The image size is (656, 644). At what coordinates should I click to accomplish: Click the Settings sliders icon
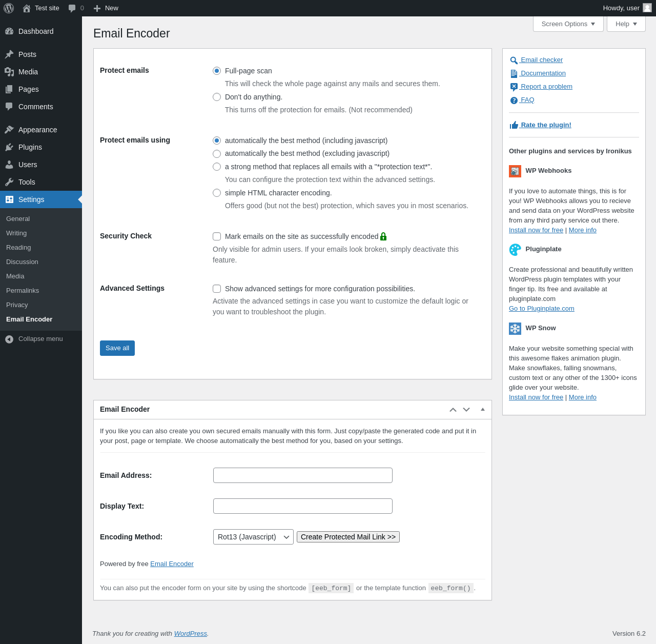(9, 199)
